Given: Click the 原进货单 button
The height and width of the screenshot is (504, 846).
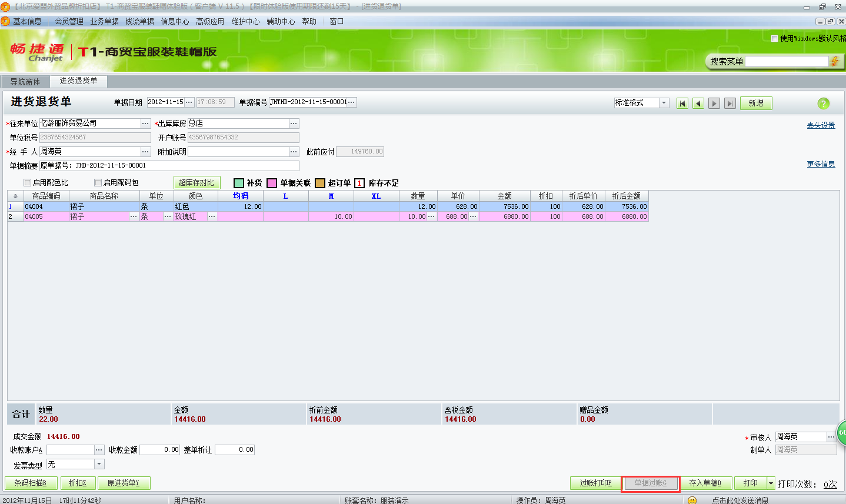Looking at the screenshot, I should coord(124,483).
